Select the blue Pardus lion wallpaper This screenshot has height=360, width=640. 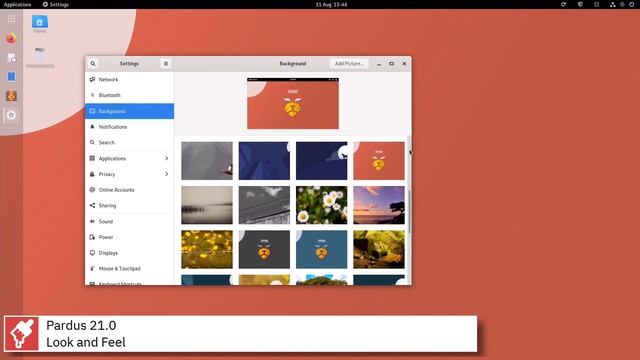tap(322, 249)
